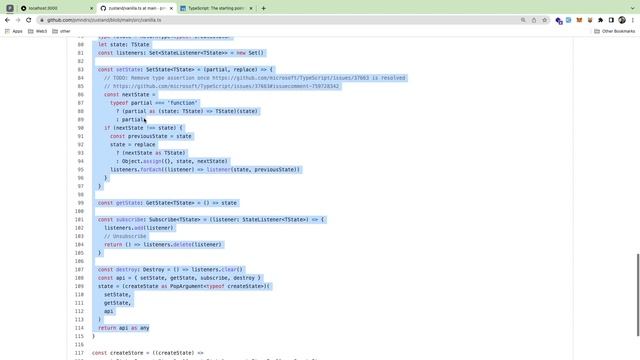The image size is (640, 360).
Task: Open the pinned tab at far left
Action: [x=10, y=8]
